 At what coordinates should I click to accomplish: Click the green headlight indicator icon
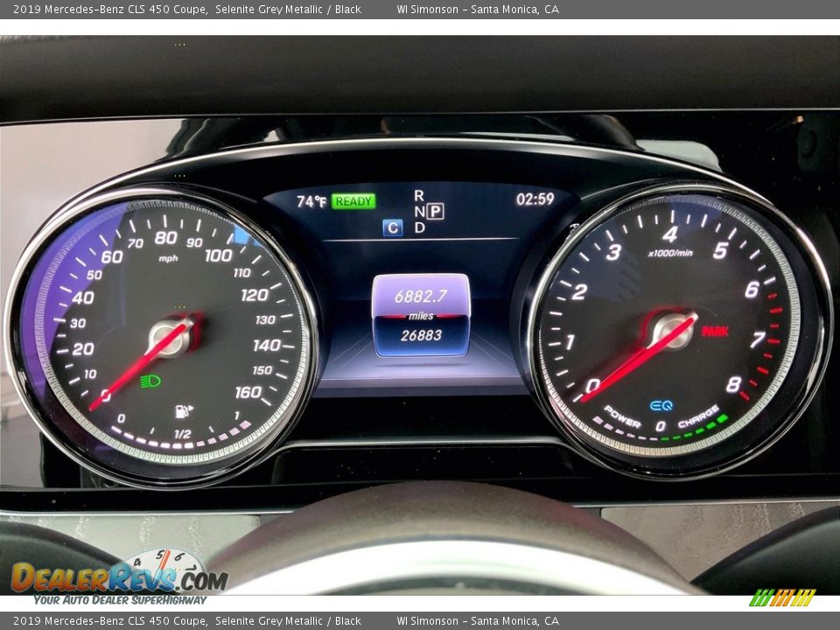point(150,381)
